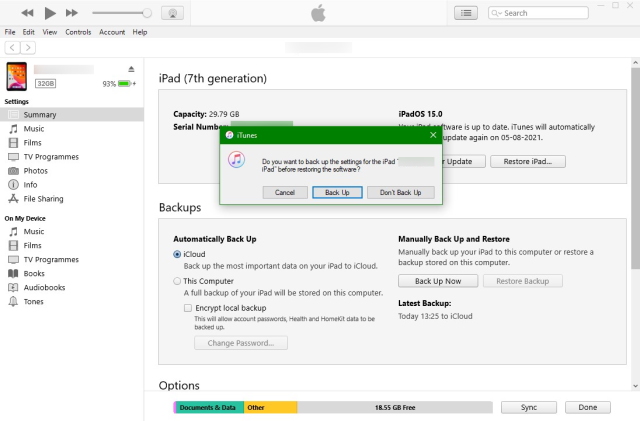This screenshot has height=421, width=640.
Task: Click the Photos camera icon
Action: click(x=13, y=171)
